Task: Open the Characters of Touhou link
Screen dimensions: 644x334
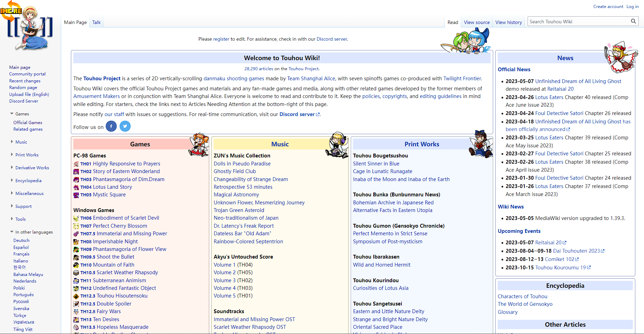Action: (522, 296)
